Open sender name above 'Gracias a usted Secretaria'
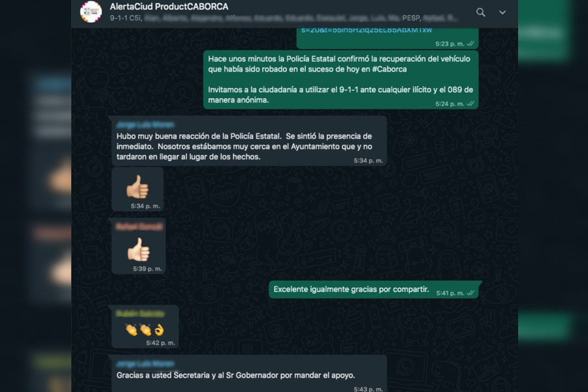The width and height of the screenshot is (588, 392). tap(145, 363)
